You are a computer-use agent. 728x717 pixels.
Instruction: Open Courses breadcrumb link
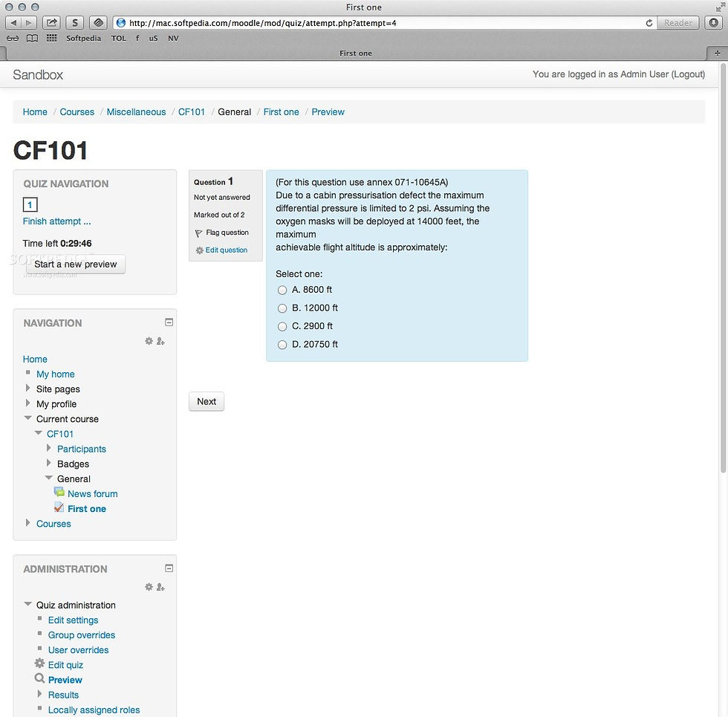tap(77, 112)
